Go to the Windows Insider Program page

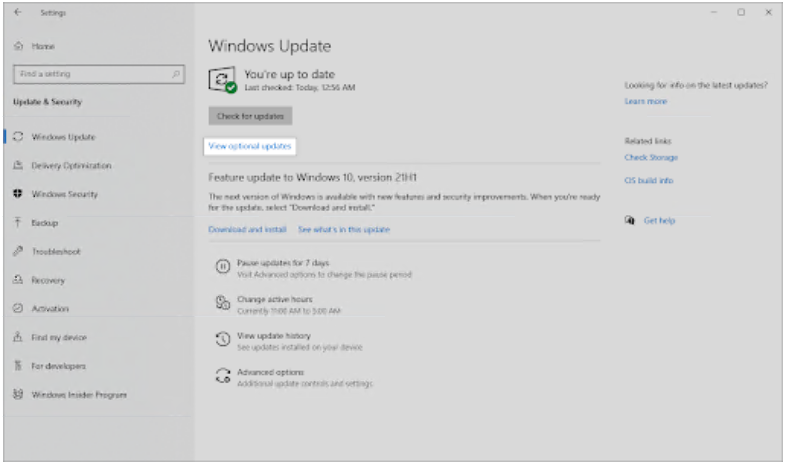79,395
